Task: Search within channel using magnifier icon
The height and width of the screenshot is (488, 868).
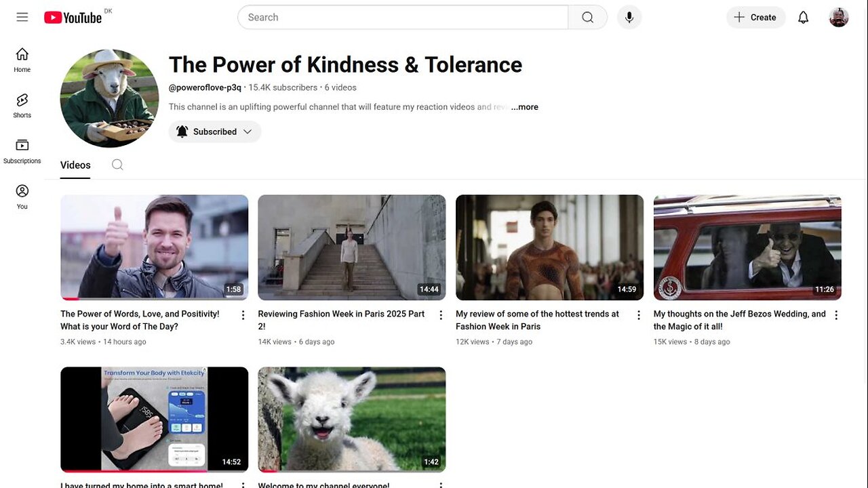Action: pyautogui.click(x=117, y=165)
